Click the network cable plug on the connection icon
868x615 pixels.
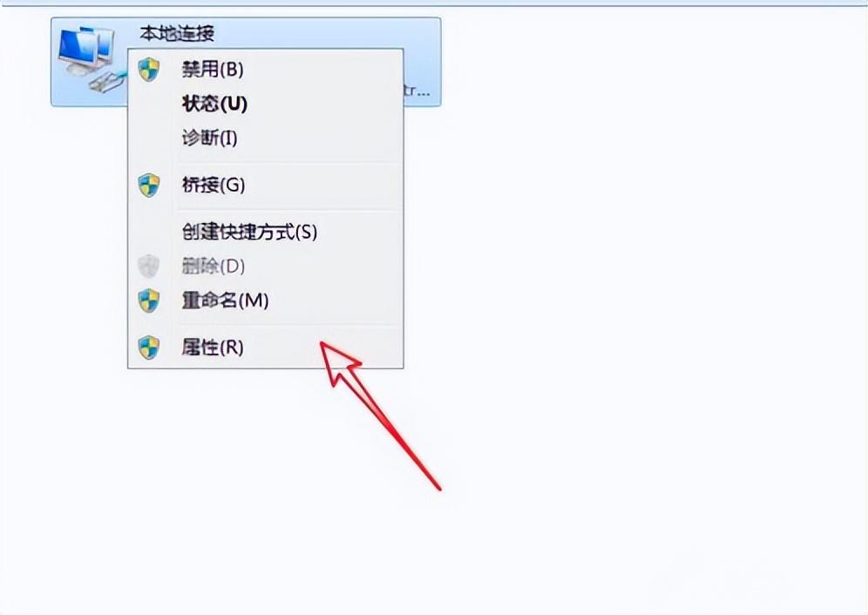click(x=104, y=83)
